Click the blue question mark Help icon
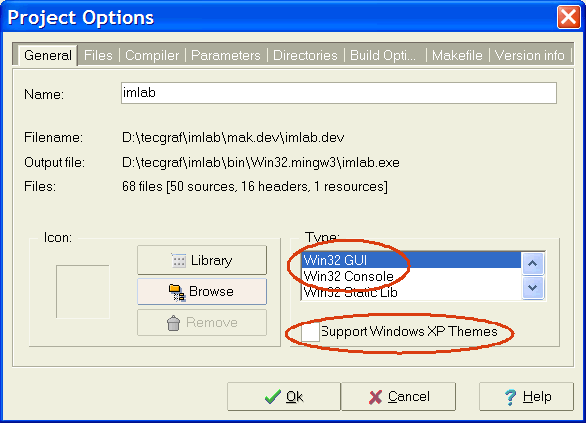 click(x=510, y=397)
